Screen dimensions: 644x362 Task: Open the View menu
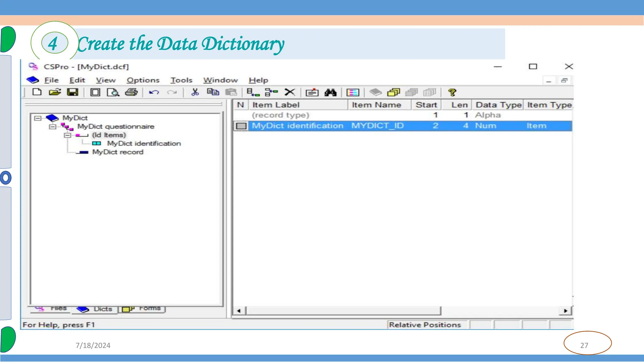tap(106, 80)
